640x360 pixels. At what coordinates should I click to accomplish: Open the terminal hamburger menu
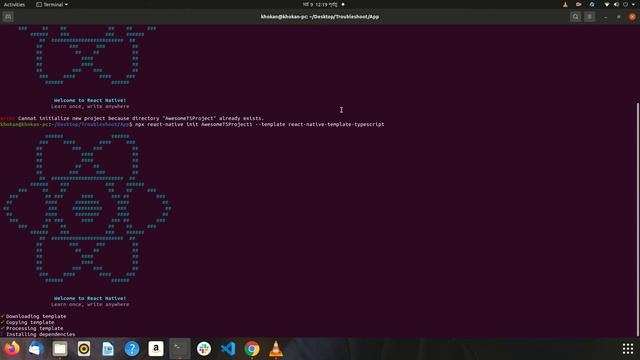(589, 17)
